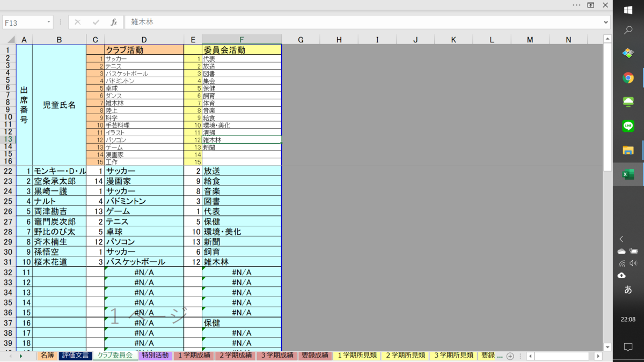The image size is (644, 362).
Task: Open battery status tray icon
Action: coord(634,251)
